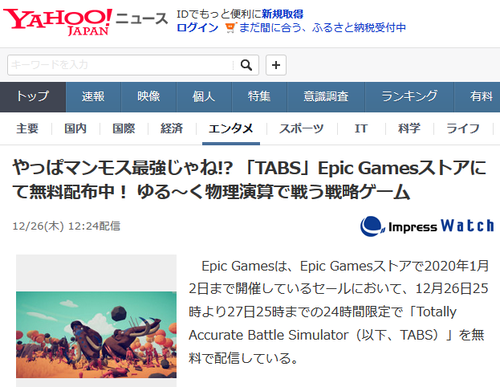This screenshot has height=387, width=500.
Task: Select the トップ tab
Action: [x=33, y=97]
